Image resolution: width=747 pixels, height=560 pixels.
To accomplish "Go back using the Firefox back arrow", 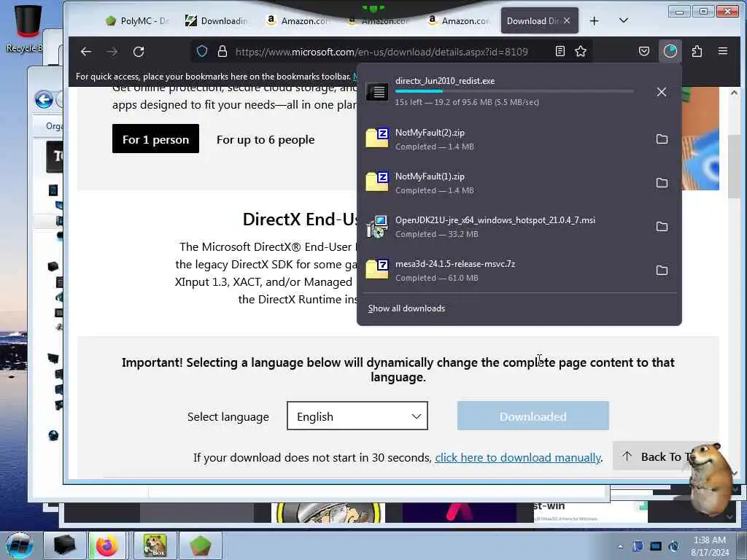I will 86,52.
